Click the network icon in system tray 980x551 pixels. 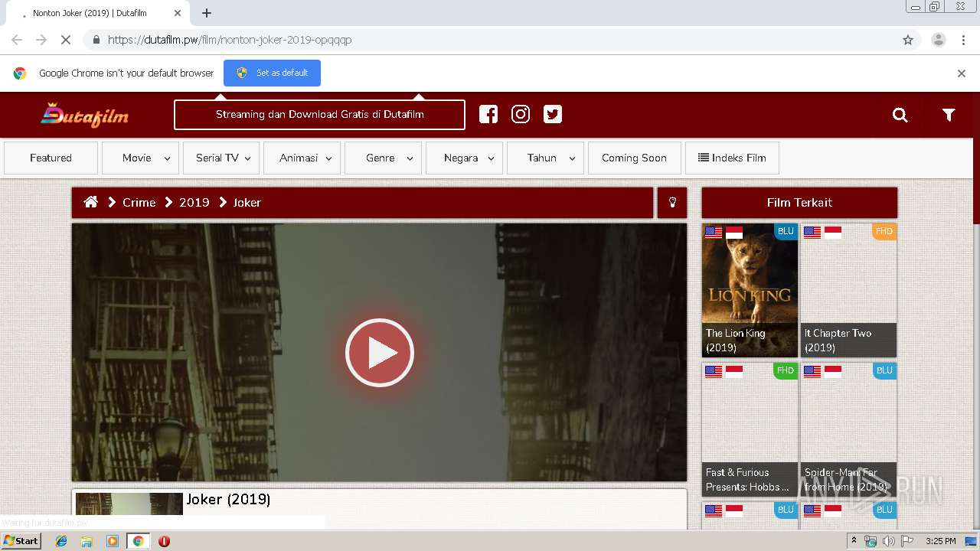[x=871, y=541]
